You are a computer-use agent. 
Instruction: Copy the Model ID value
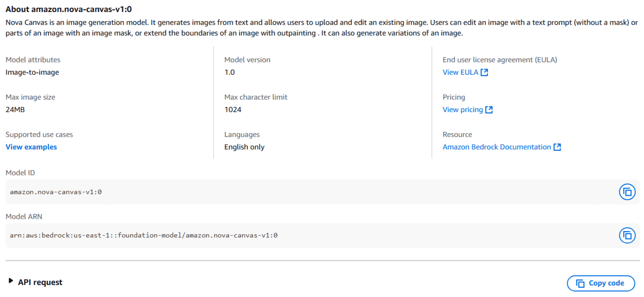(x=627, y=192)
